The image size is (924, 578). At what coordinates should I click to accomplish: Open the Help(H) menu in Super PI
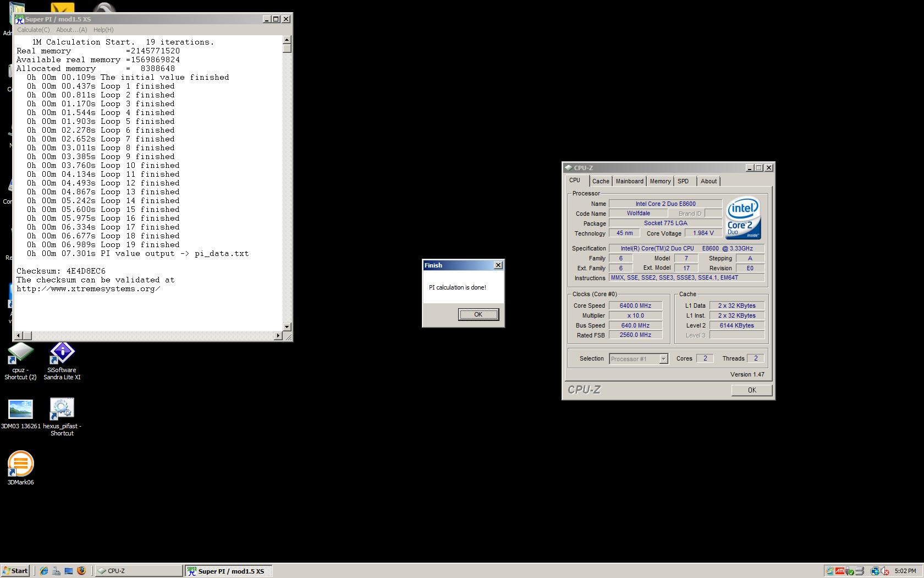[103, 30]
